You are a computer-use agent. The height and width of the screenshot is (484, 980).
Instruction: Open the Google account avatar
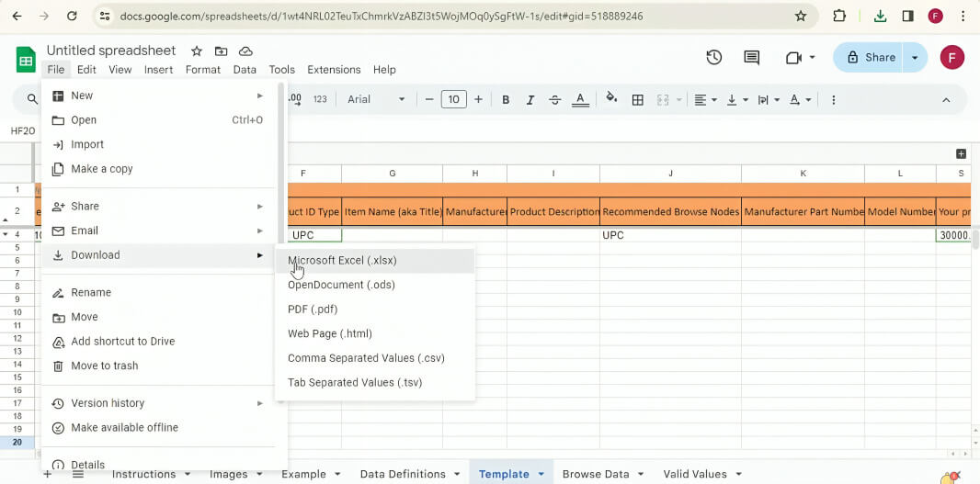pos(952,58)
